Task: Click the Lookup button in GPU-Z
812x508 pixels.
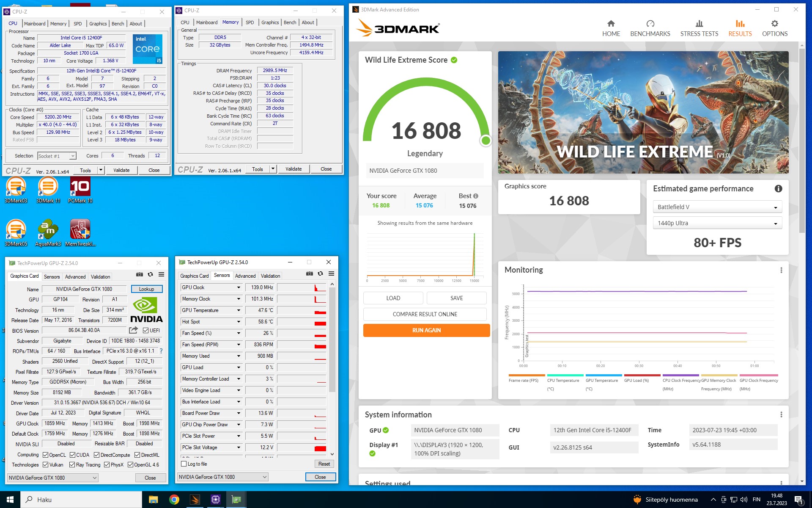Action: pos(146,289)
